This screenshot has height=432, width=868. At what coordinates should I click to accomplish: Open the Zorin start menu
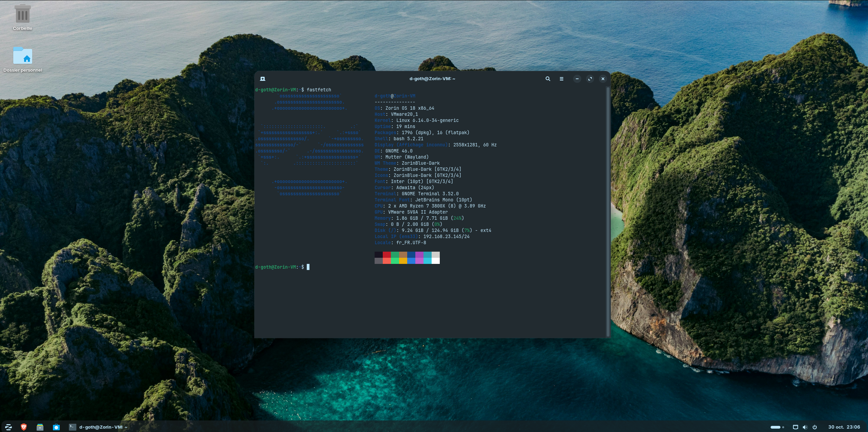pos(8,427)
